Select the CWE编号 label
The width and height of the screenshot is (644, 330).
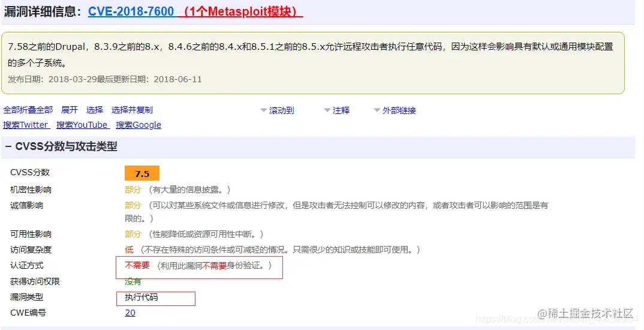pyautogui.click(x=28, y=313)
